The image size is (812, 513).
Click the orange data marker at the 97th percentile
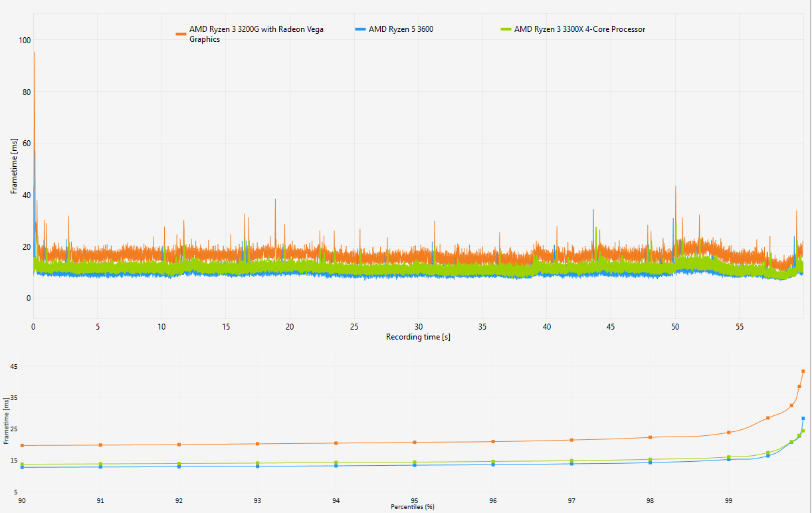[x=571, y=440]
